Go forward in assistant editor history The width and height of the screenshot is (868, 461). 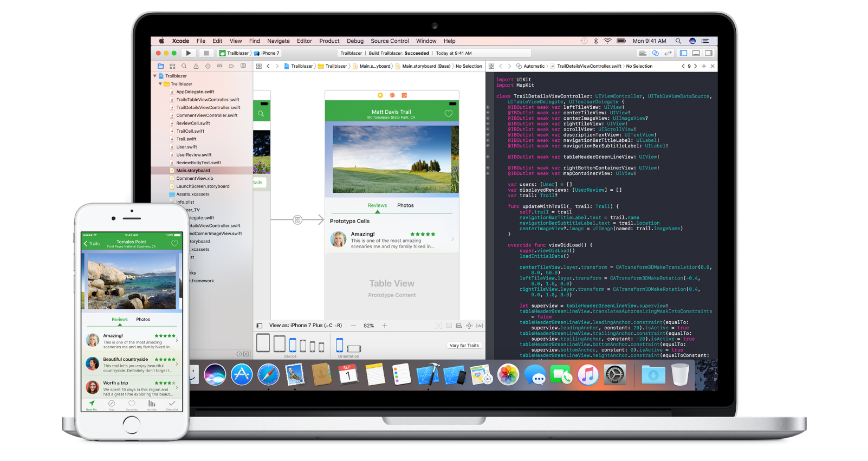click(x=509, y=66)
